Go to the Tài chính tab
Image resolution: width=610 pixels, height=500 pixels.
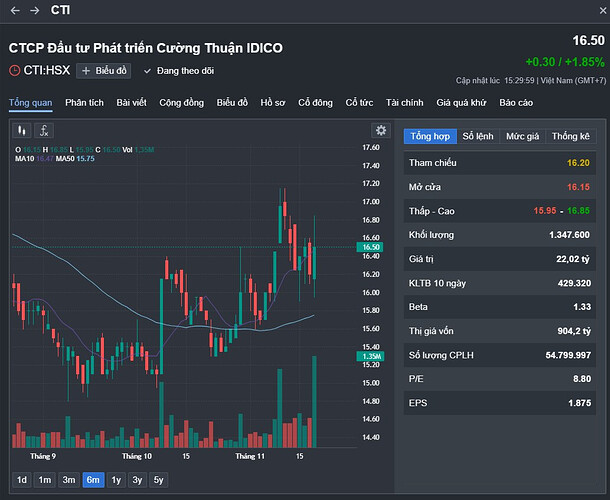click(404, 103)
